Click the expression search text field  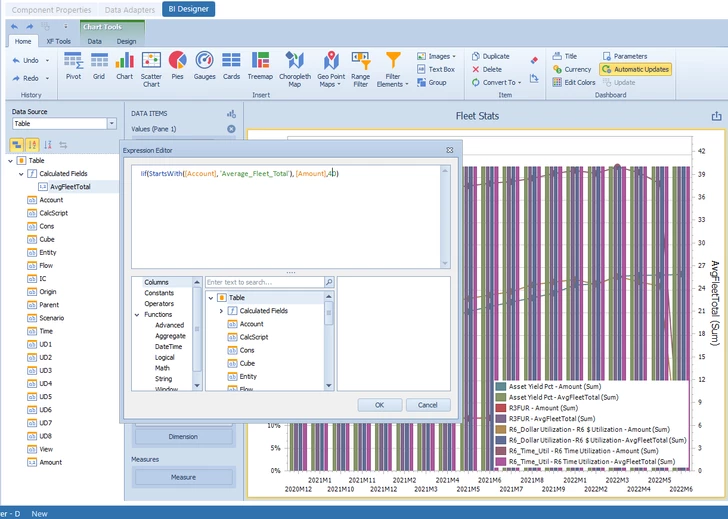pyautogui.click(x=265, y=282)
